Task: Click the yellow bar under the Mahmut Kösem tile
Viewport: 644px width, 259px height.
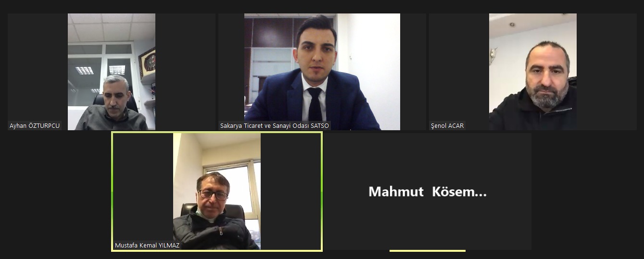Action: 428,250
